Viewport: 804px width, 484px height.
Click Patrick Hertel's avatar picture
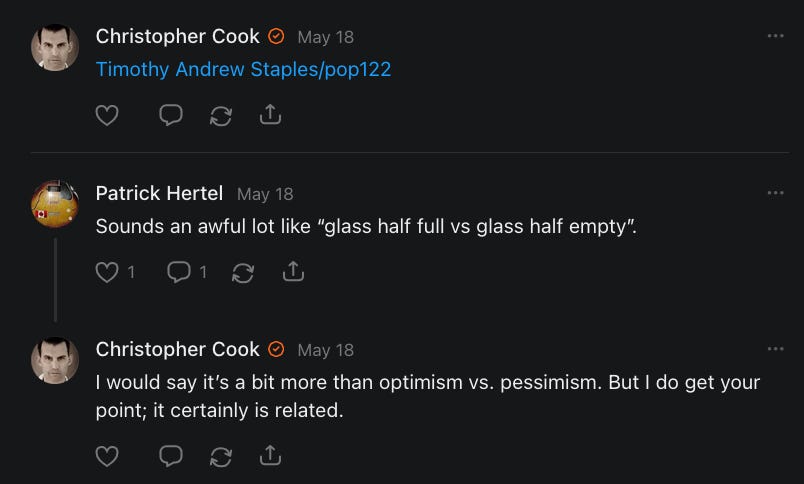click(x=55, y=204)
